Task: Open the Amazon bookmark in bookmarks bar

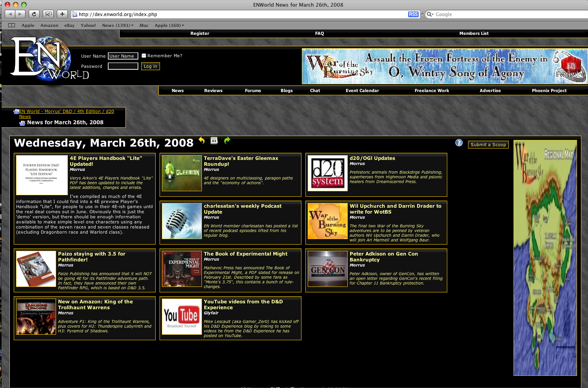Action: 49,25
